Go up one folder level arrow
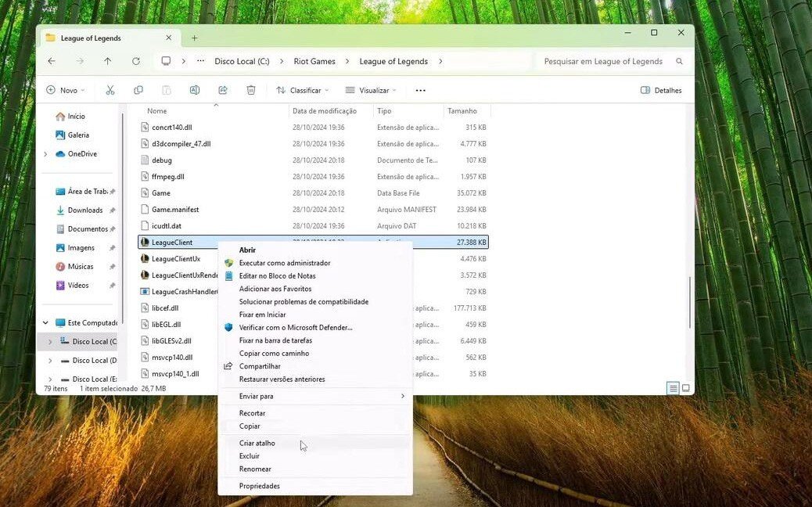 108,61
